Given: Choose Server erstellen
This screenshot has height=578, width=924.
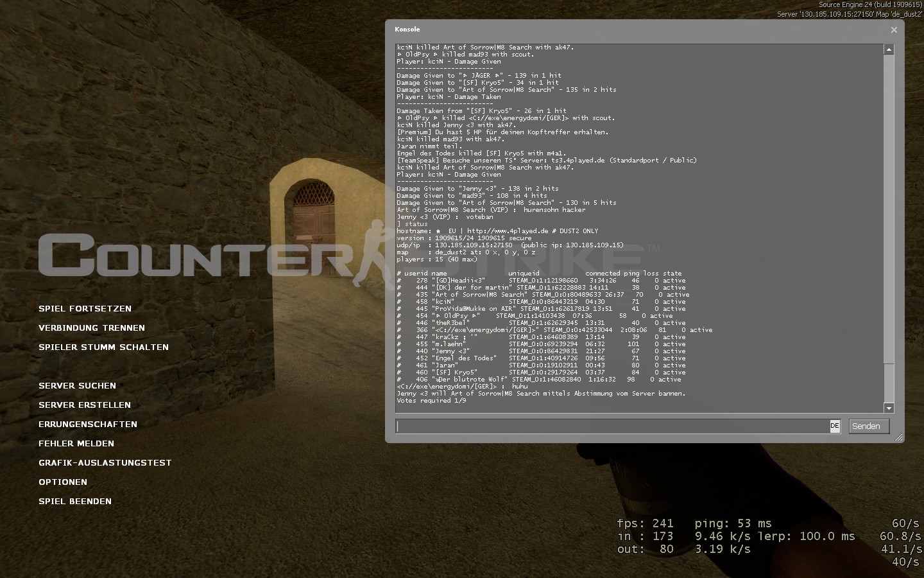Looking at the screenshot, I should coord(85,405).
